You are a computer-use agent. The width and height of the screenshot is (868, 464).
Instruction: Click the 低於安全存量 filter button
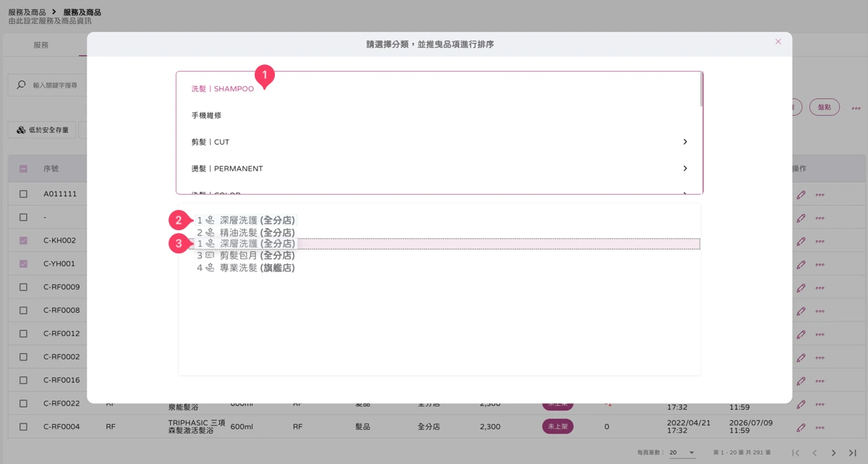coord(43,130)
